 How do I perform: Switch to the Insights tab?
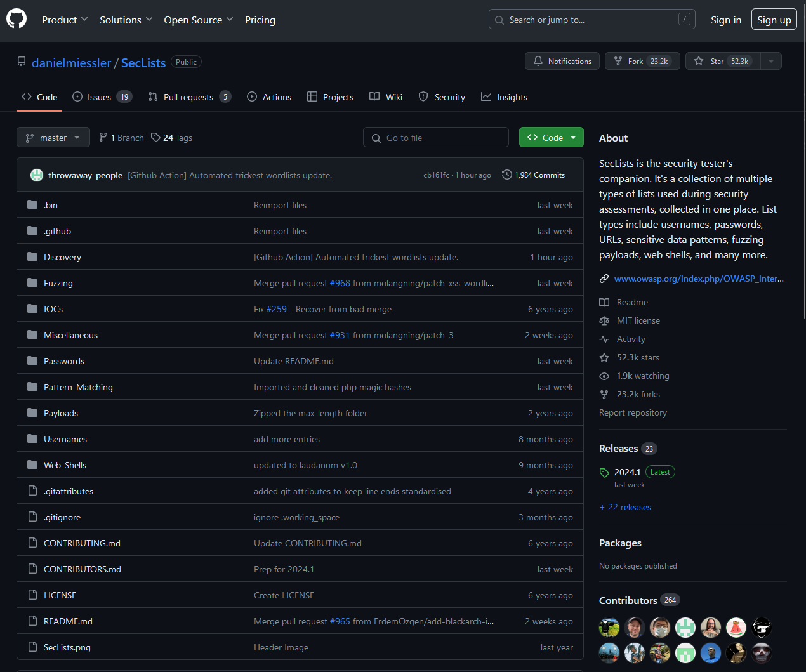coord(505,96)
